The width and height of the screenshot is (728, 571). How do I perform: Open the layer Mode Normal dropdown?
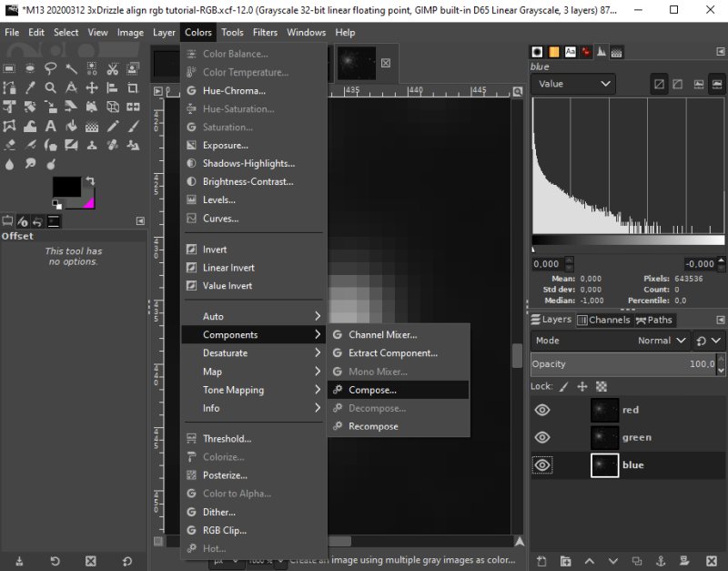point(610,341)
